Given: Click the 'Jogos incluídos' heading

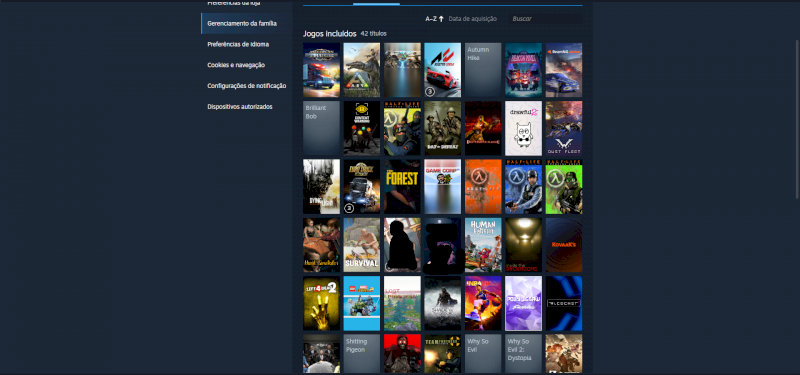Looking at the screenshot, I should 330,34.
